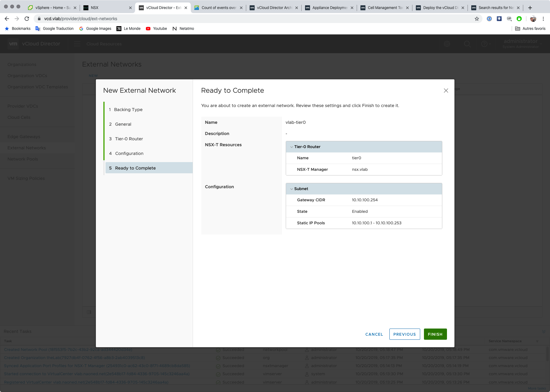Open the Created Organization theLab task link
This screenshot has width=550, height=392.
[x=74, y=358]
